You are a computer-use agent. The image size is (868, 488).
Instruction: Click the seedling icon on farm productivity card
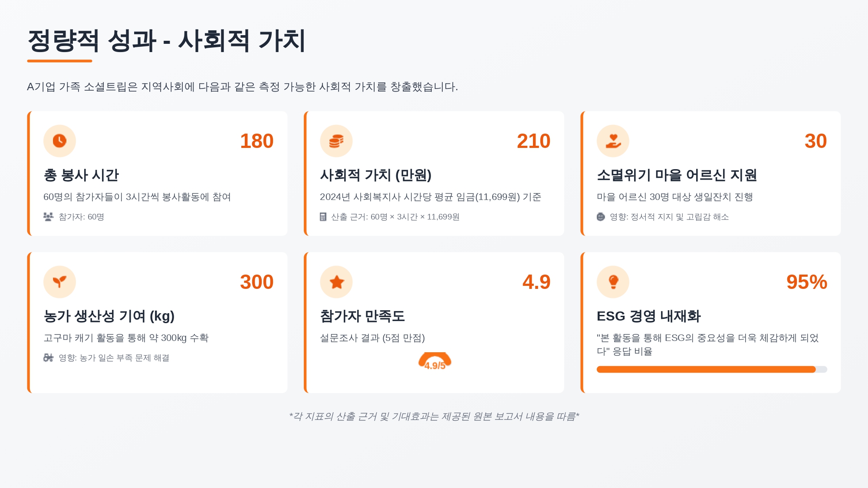(59, 282)
